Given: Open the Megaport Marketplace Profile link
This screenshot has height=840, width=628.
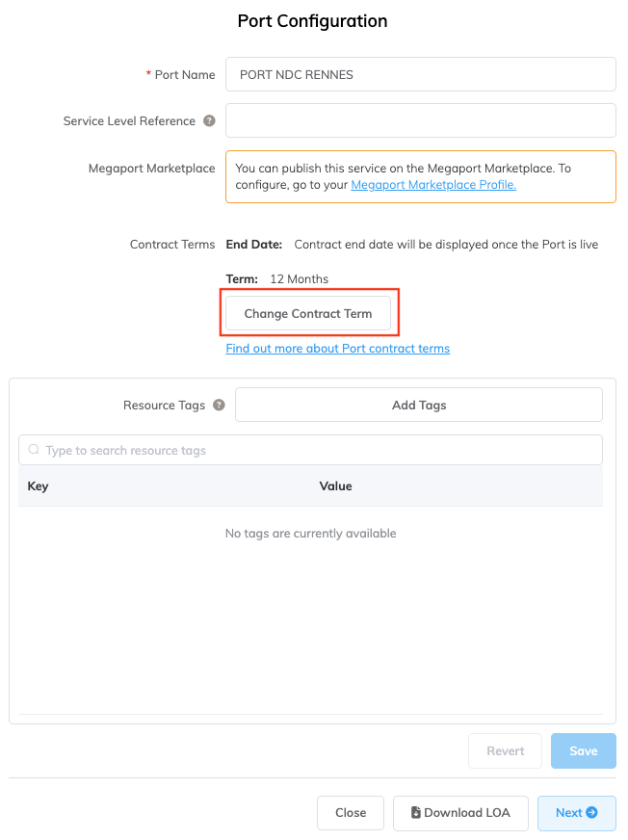Looking at the screenshot, I should [x=433, y=185].
